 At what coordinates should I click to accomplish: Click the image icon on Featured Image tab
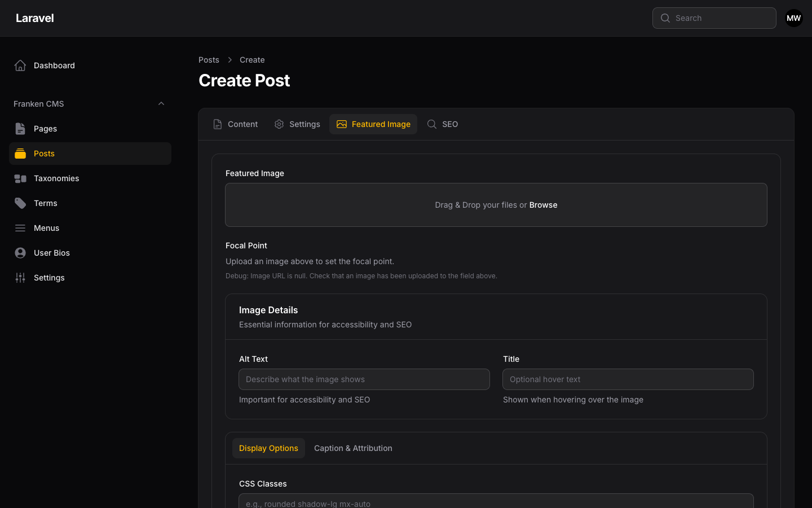[341, 124]
